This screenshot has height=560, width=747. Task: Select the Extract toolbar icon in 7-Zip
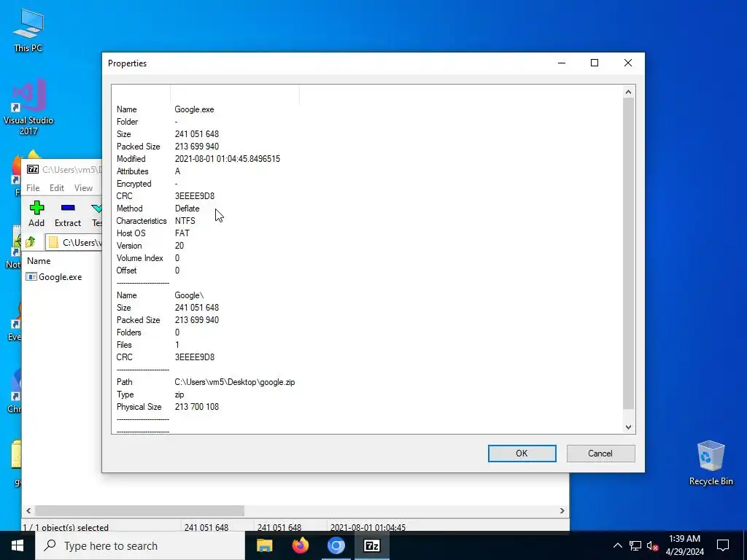68,214
